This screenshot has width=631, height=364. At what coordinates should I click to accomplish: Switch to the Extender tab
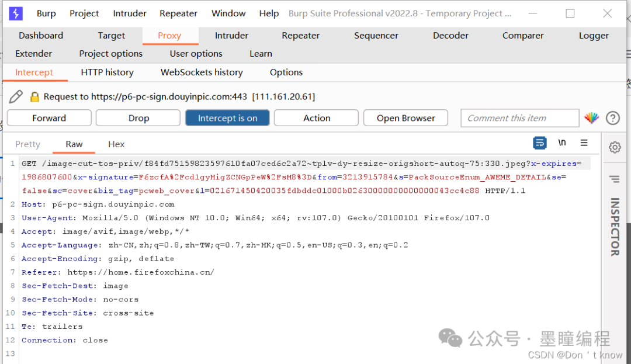pos(33,54)
